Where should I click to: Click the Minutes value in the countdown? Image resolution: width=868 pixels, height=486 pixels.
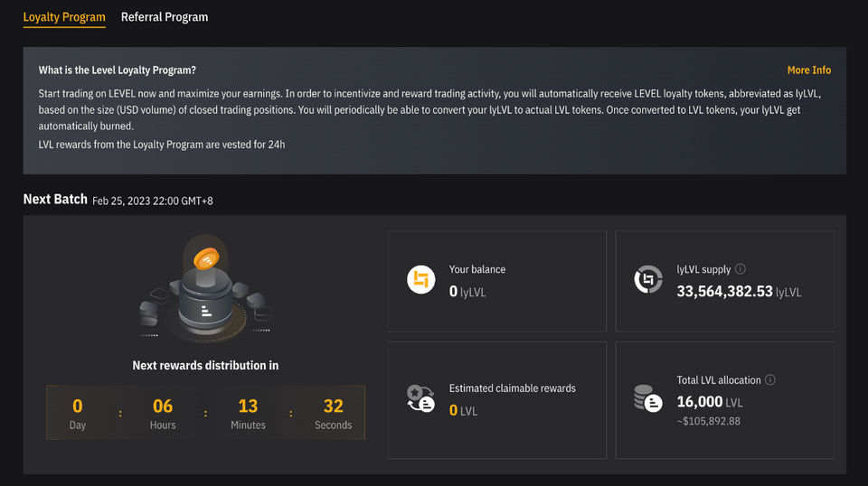pyautogui.click(x=248, y=407)
